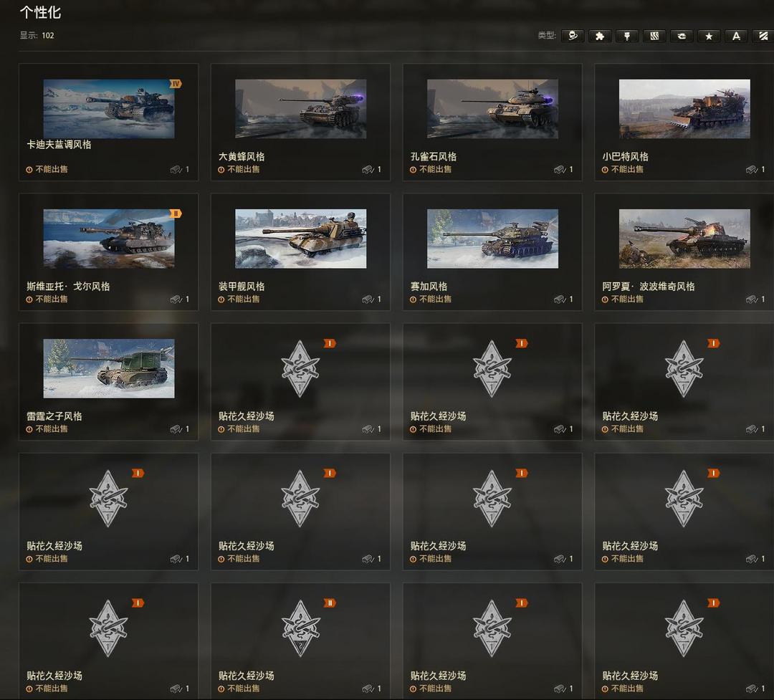Click the not-for-sale warning icon on 装甲舰风格
Image resolution: width=774 pixels, height=700 pixels.
tap(221, 299)
